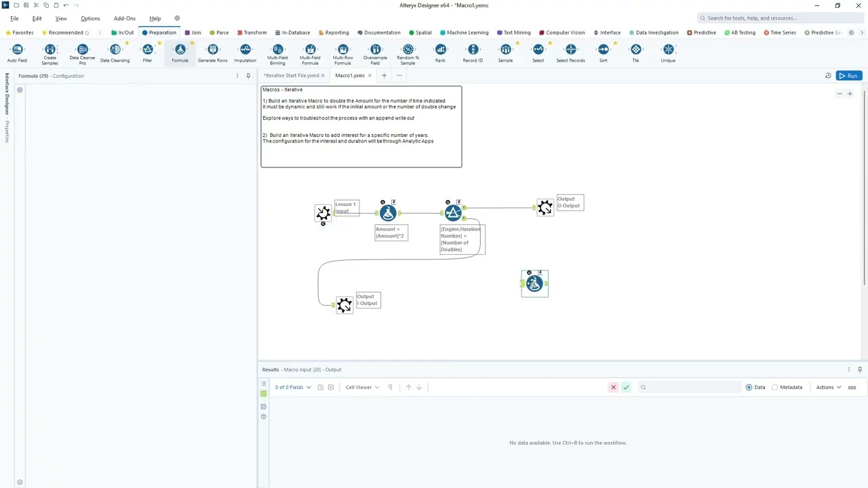Switch to Iterative Start File.yxmd tab
This screenshot has height=488, width=868.
pos(291,75)
